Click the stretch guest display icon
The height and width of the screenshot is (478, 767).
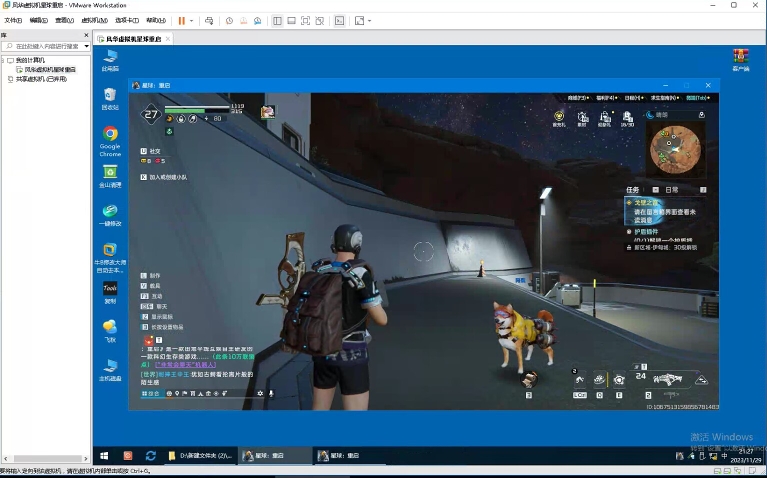point(360,21)
